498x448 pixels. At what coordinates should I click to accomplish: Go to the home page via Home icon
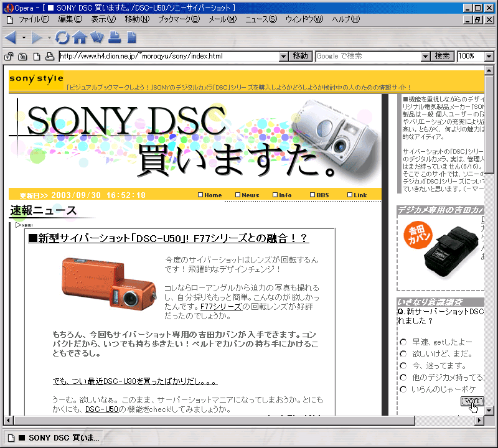[80, 37]
